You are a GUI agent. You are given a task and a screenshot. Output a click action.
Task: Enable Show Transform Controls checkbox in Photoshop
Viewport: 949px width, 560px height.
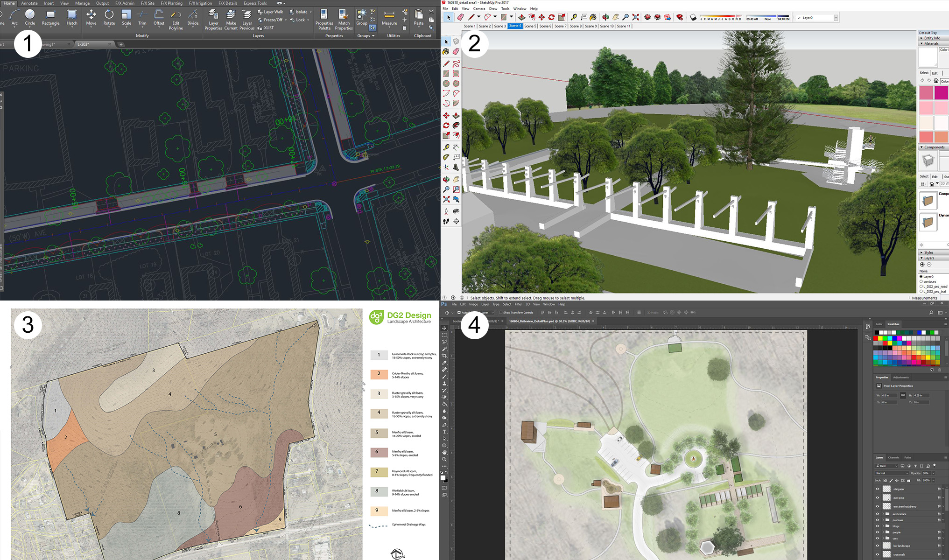pos(501,313)
